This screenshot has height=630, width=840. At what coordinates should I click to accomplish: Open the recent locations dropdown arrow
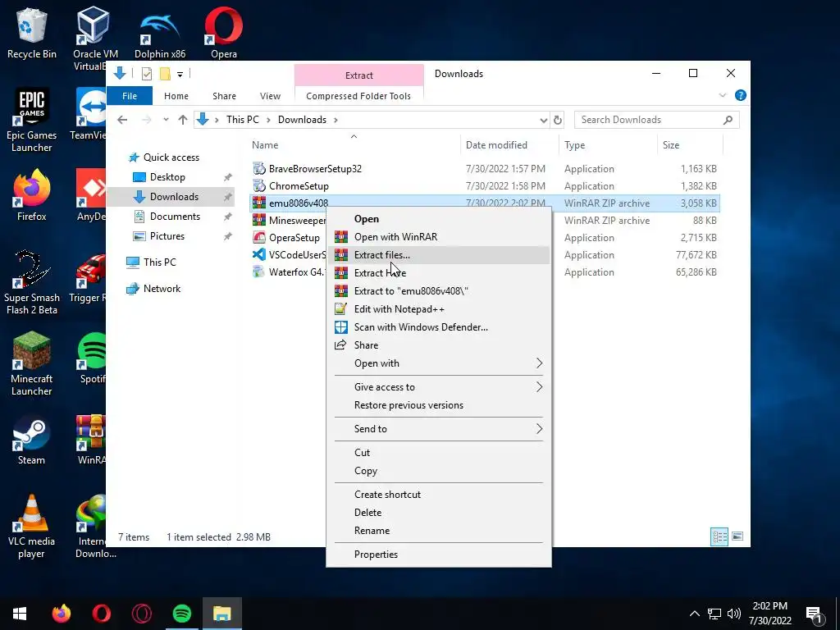(x=166, y=120)
